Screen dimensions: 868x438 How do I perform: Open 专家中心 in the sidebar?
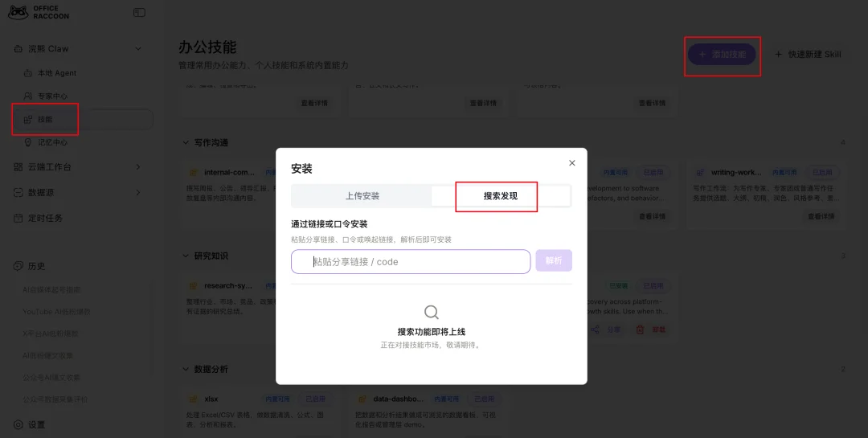(x=52, y=96)
